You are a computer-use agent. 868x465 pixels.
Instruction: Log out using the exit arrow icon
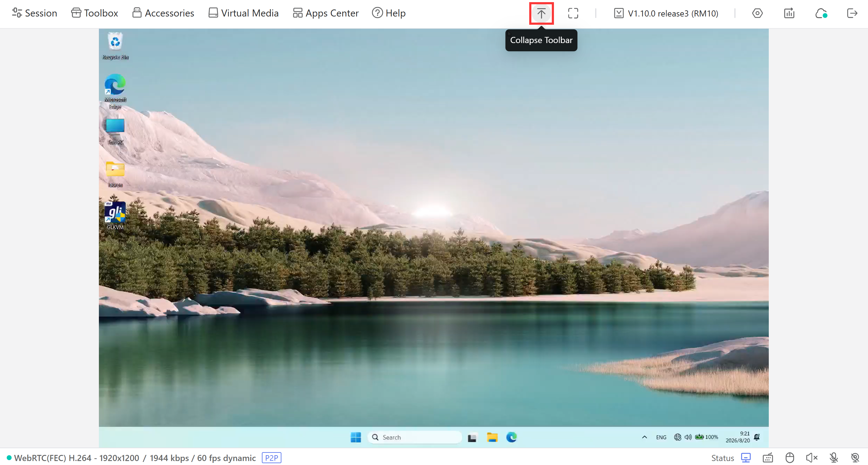(852, 13)
